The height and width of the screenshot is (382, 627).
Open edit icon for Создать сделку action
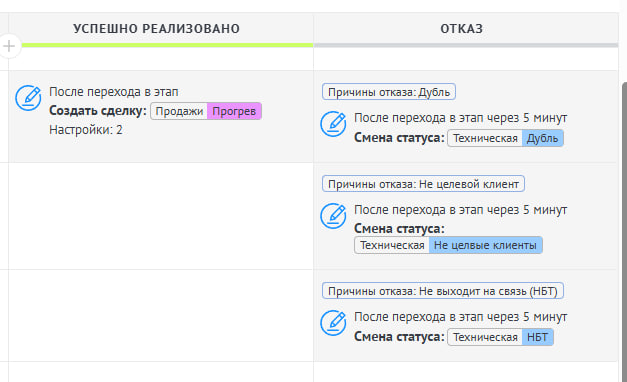coord(28,98)
